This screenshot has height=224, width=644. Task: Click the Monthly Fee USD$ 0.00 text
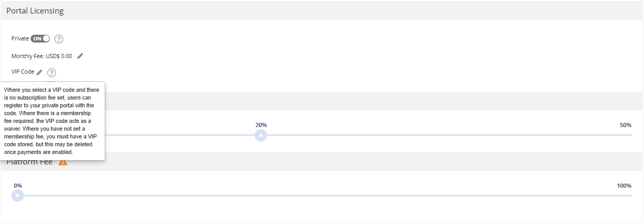[x=41, y=56]
